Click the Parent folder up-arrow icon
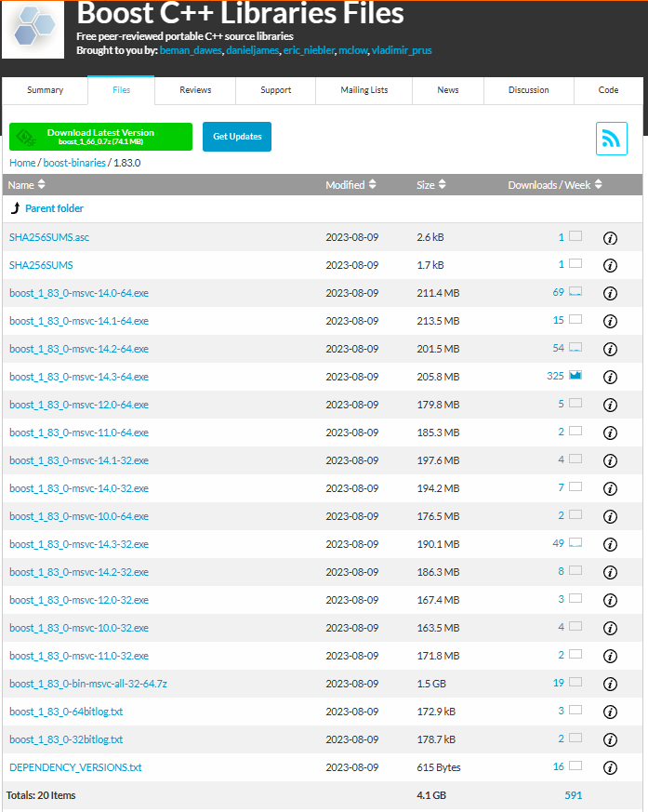 click(16, 208)
